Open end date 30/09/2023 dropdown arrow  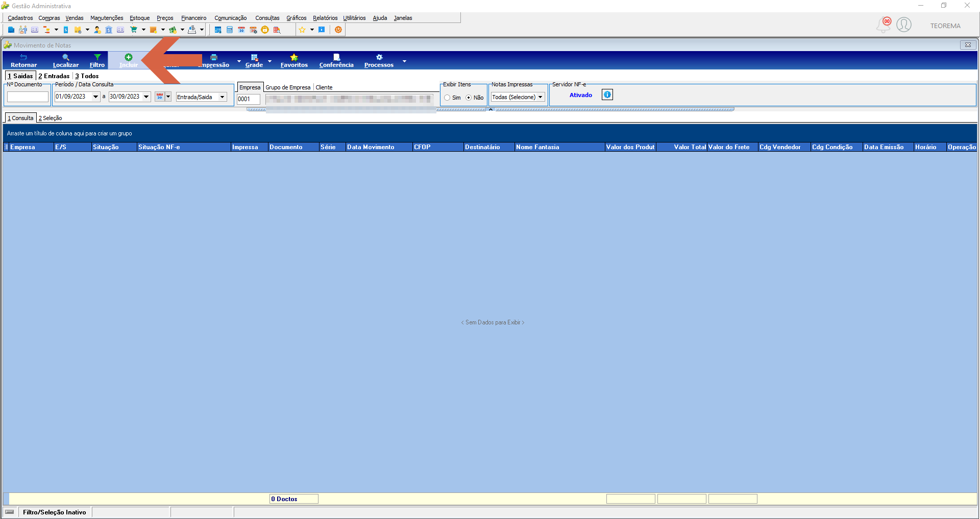(x=146, y=97)
